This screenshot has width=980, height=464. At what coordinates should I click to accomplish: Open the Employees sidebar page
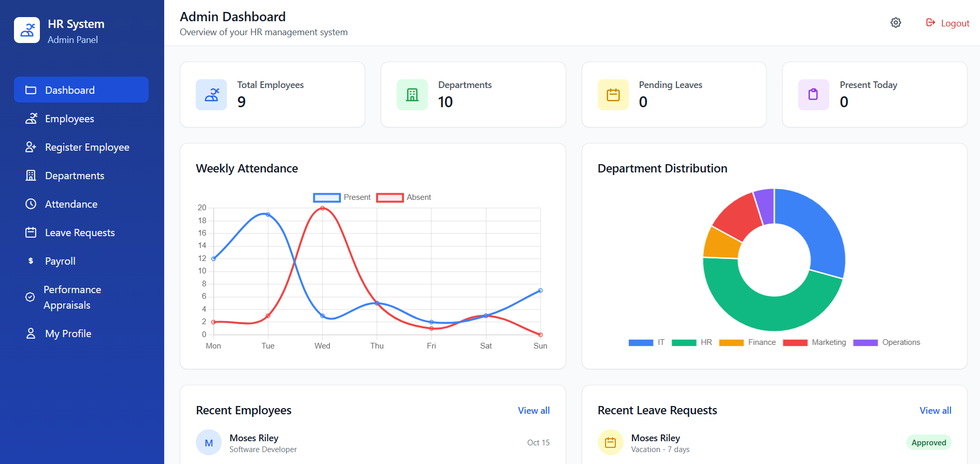pos(69,119)
